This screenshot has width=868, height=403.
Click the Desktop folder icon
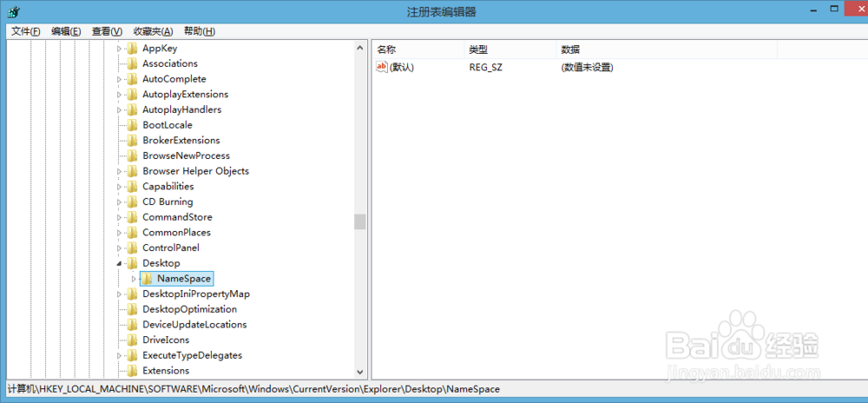132,263
